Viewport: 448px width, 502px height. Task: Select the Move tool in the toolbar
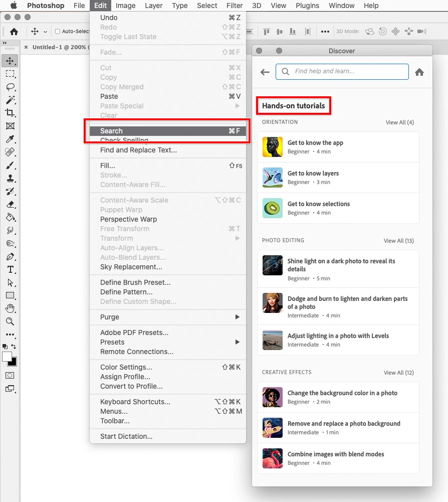pos(10,61)
